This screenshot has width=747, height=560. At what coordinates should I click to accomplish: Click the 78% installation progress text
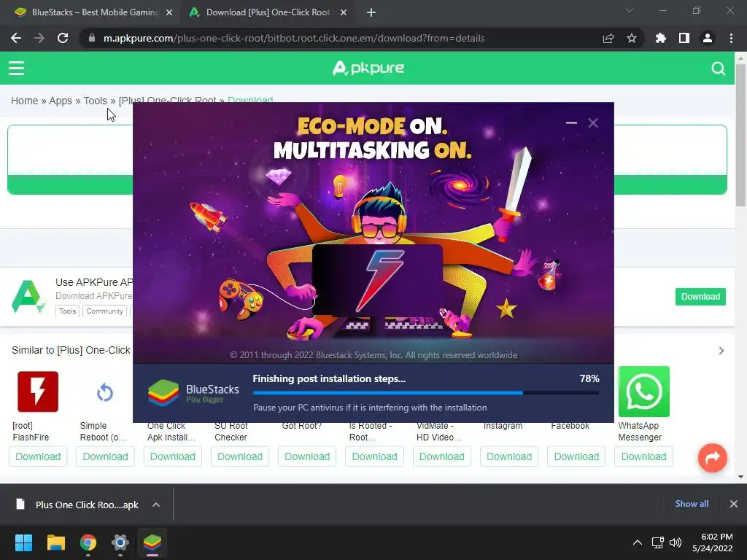coord(589,378)
